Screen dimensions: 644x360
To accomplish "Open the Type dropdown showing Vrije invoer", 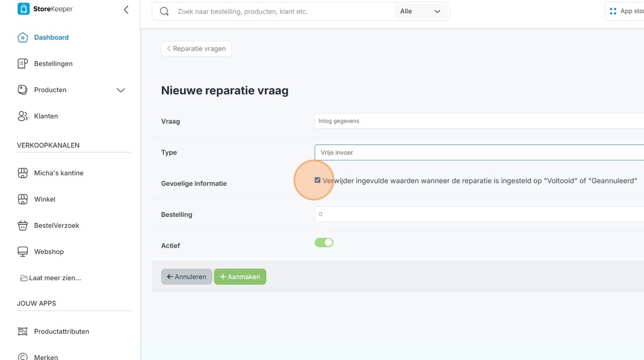I will [x=480, y=152].
